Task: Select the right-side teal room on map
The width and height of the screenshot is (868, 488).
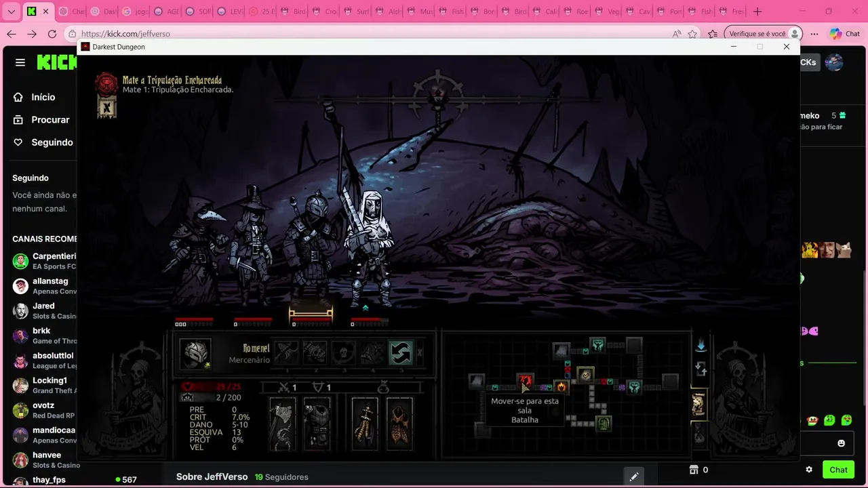Action: [633, 387]
